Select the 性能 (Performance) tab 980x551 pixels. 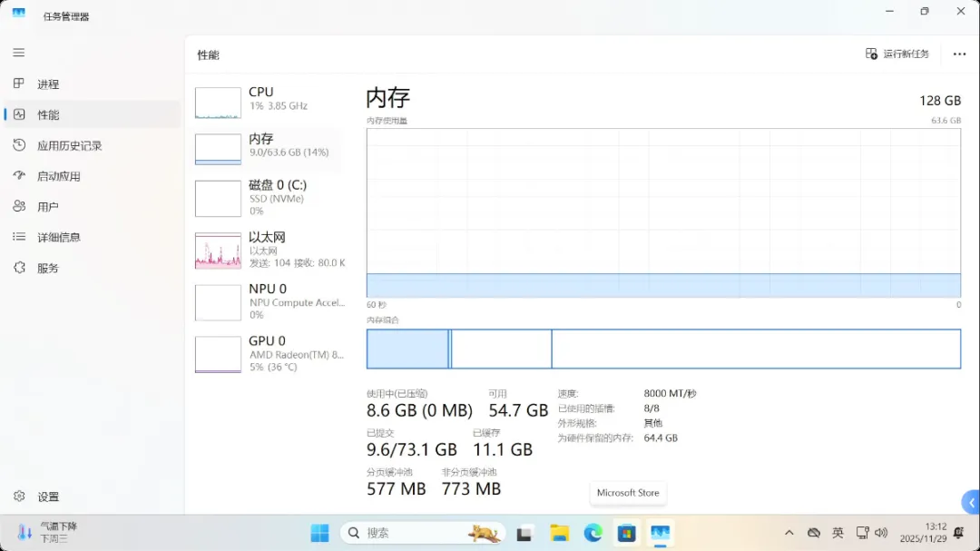pos(47,115)
